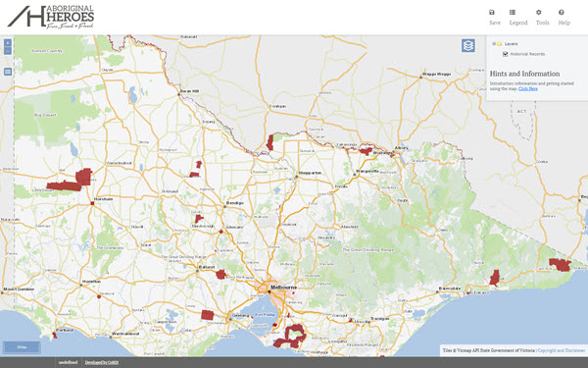Viewport: 588px width, 368px height.
Task: Click the Layers folder icon
Action: coord(500,44)
